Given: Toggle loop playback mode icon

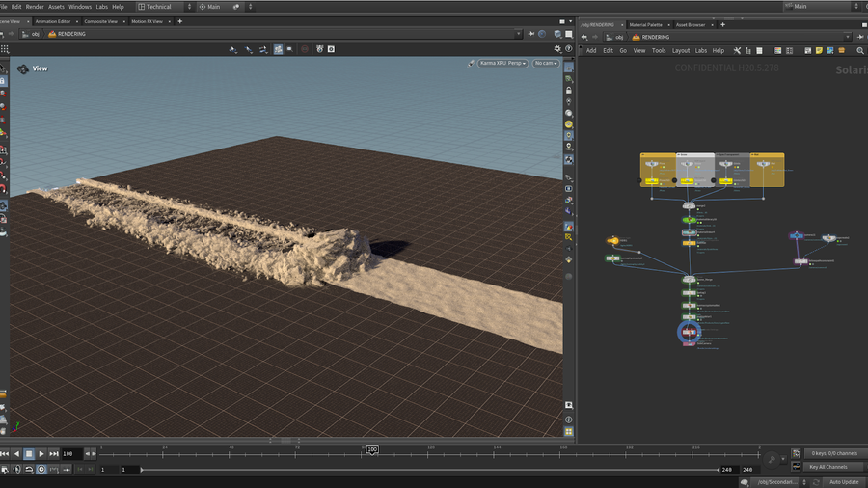Looking at the screenshot, I should (x=29, y=469).
